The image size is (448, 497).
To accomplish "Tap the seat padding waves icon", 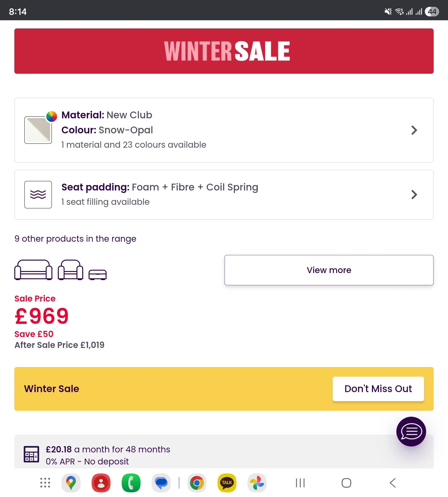I will [x=38, y=195].
